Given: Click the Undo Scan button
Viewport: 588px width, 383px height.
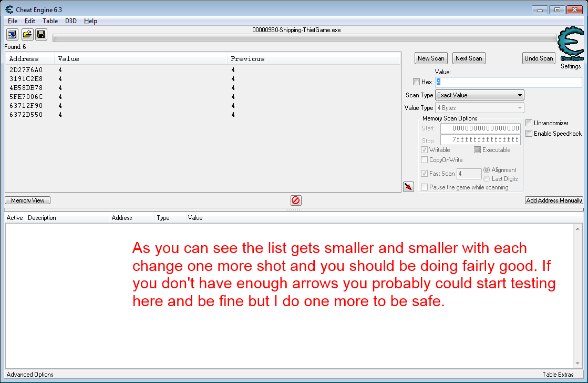Looking at the screenshot, I should click(x=539, y=58).
